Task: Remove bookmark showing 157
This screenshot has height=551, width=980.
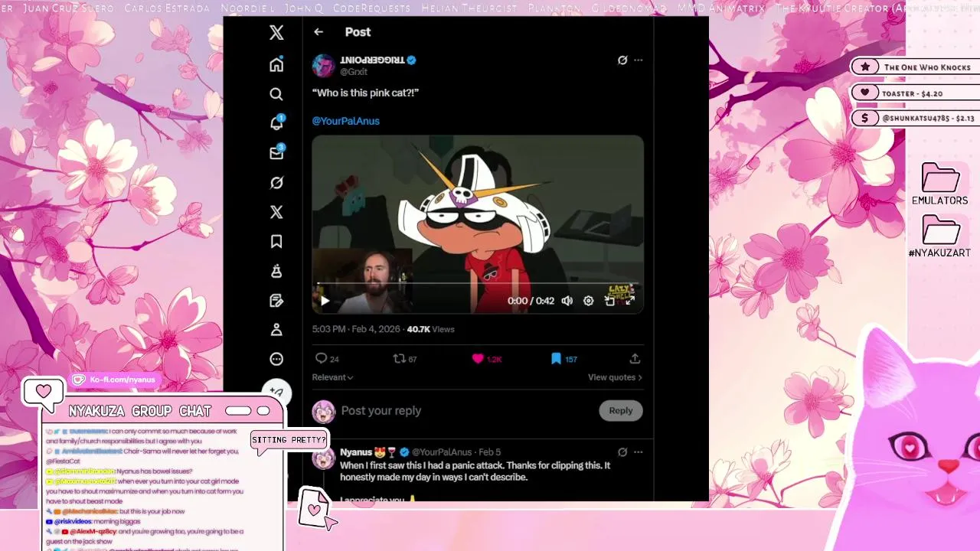Action: pos(564,358)
